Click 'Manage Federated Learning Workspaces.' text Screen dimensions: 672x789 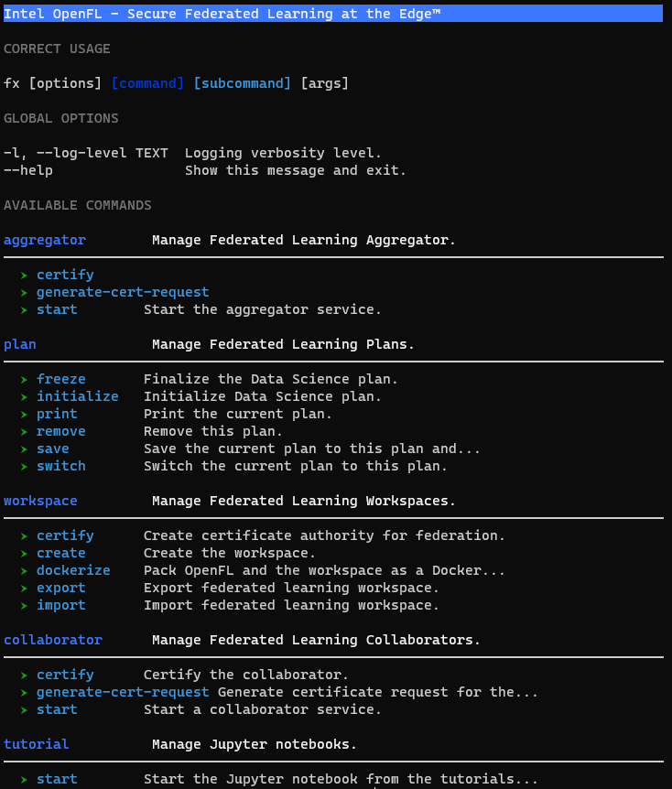304,502
